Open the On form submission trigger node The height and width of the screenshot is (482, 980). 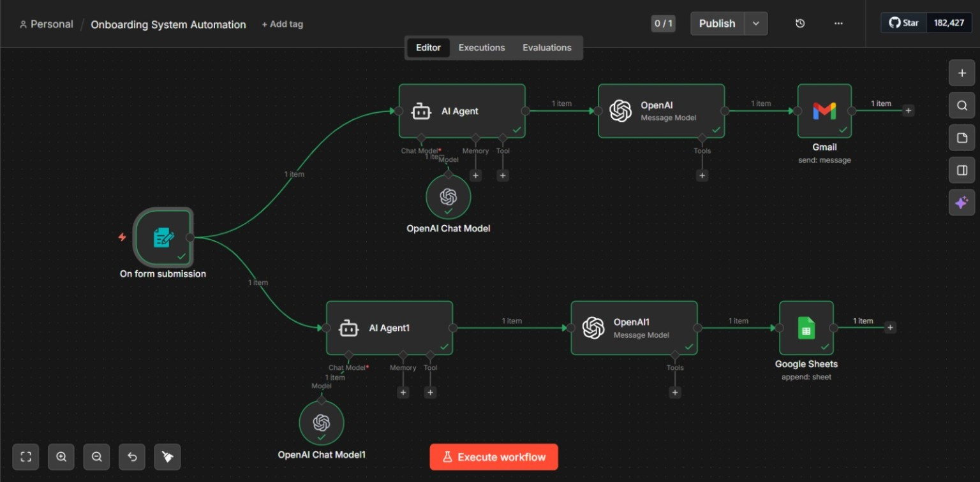pos(163,237)
